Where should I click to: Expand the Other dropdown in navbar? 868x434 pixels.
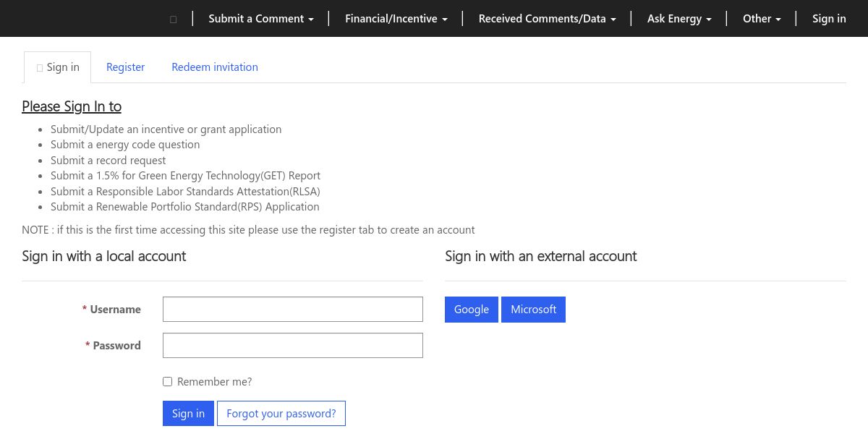tap(762, 19)
